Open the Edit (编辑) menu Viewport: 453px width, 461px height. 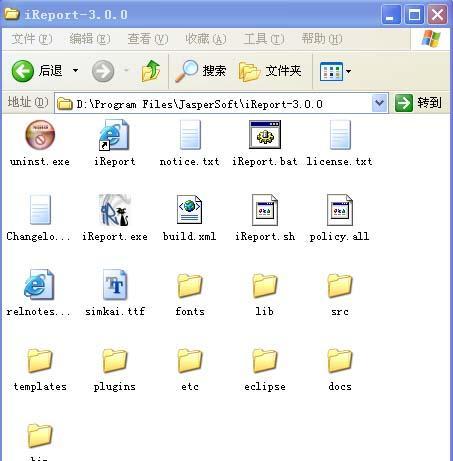coord(90,39)
